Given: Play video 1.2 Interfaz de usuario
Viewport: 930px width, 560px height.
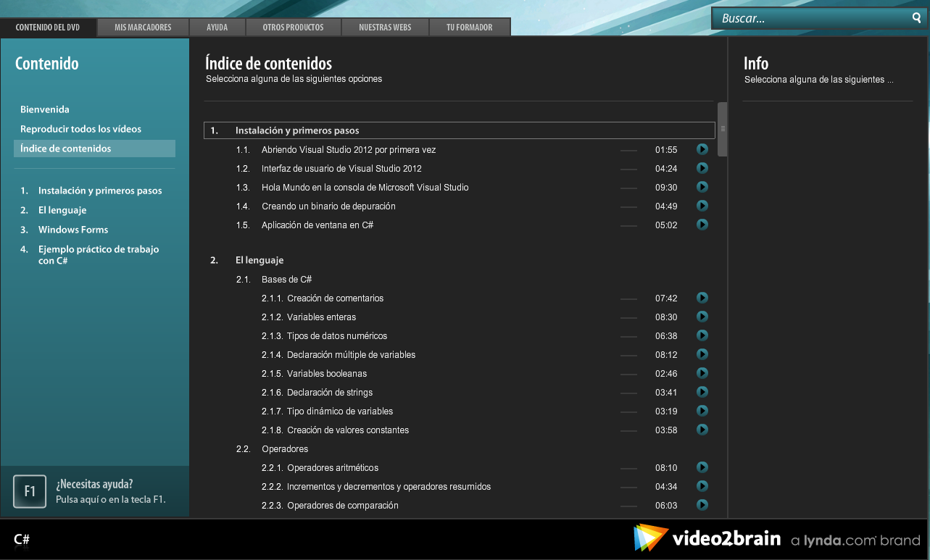Looking at the screenshot, I should (x=702, y=168).
